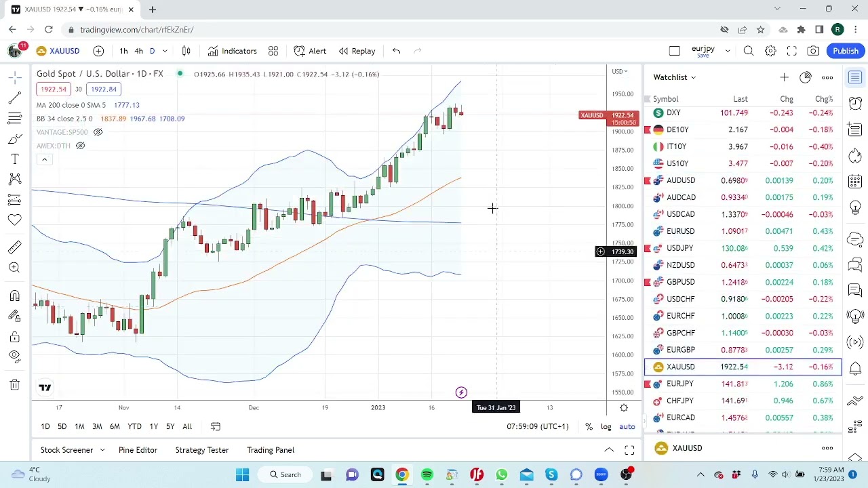This screenshot has width=868, height=488.
Task: Toggle the log price scale
Action: point(606,426)
